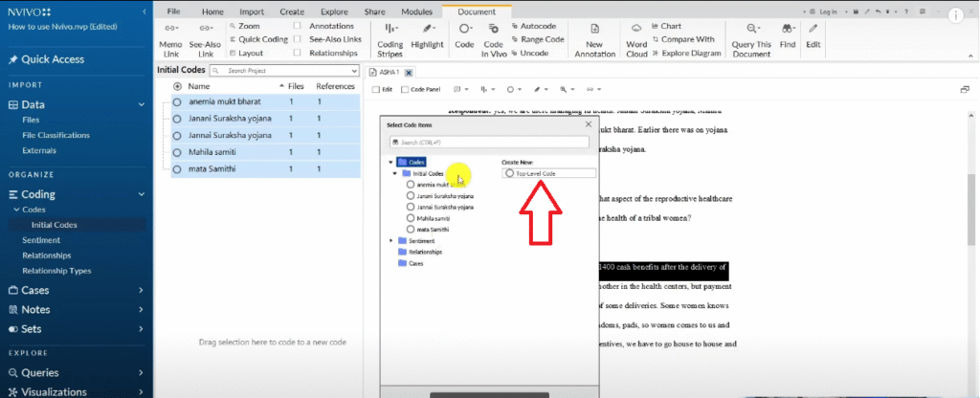Close the Select Code Items dialog

tap(589, 124)
